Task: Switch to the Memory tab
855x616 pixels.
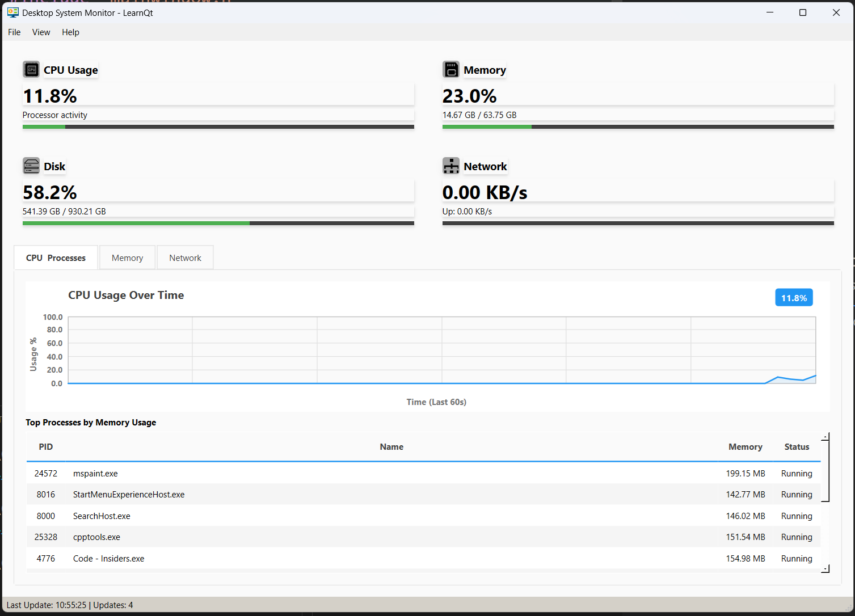Action: (x=127, y=258)
